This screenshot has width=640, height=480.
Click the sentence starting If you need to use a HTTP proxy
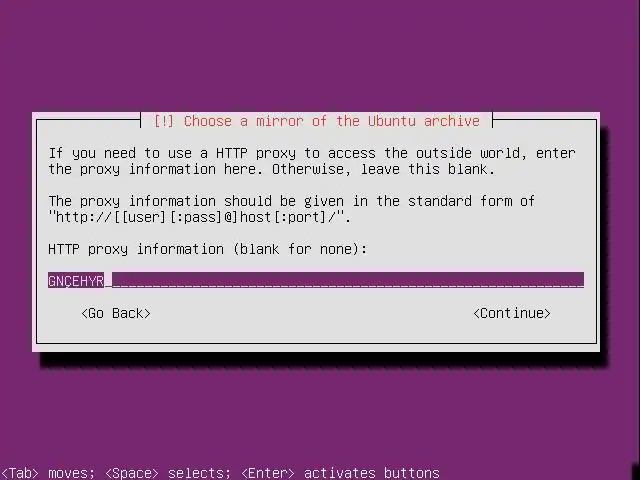point(312,161)
